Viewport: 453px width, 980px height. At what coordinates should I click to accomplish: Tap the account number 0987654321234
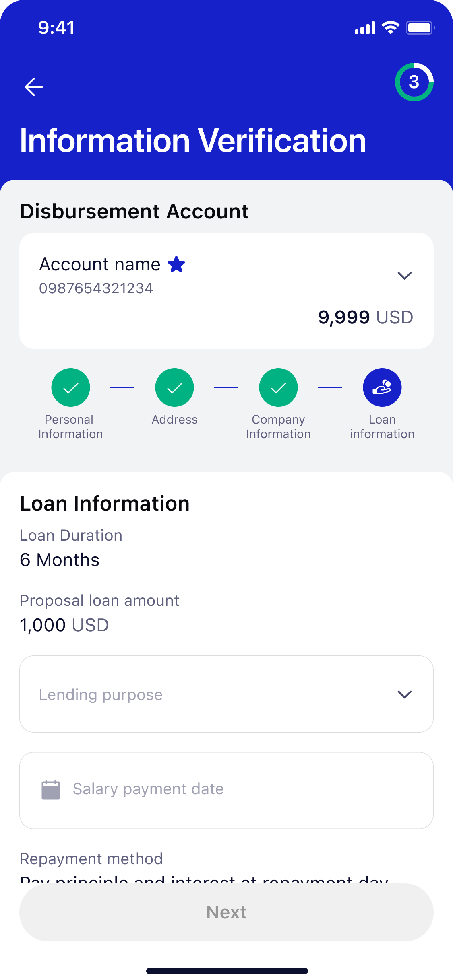[x=96, y=288]
